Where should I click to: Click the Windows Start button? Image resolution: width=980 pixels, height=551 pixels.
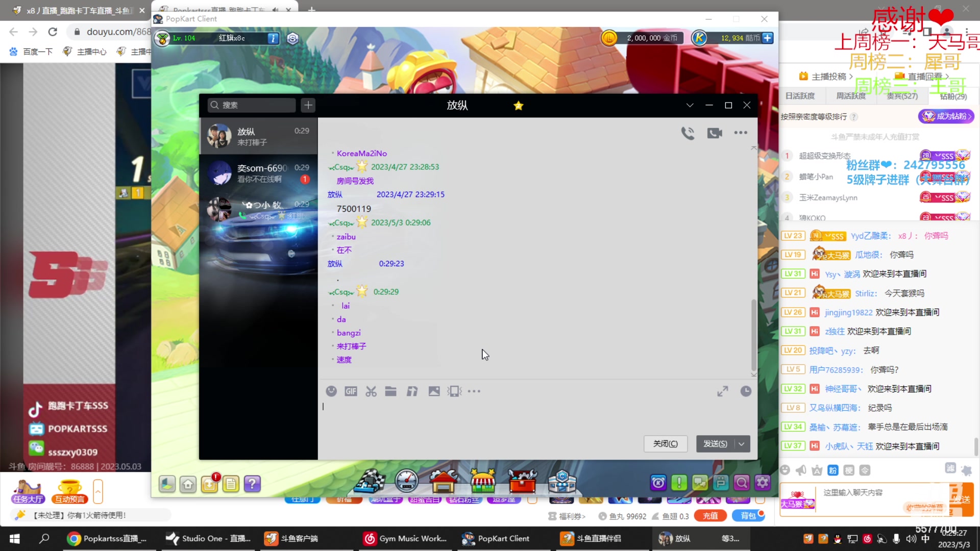click(x=15, y=539)
